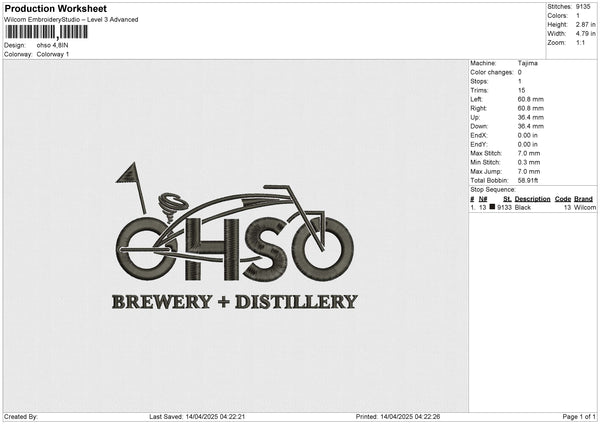This screenshot has height=424, width=600.
Task: Click the Total Bobbin value '58.91ft'
Action: click(x=528, y=180)
